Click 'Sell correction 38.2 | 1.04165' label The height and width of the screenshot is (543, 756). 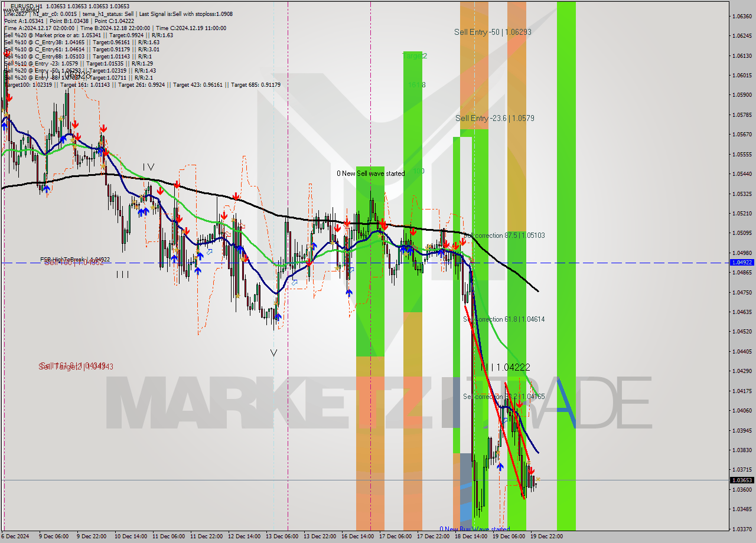tap(504, 397)
